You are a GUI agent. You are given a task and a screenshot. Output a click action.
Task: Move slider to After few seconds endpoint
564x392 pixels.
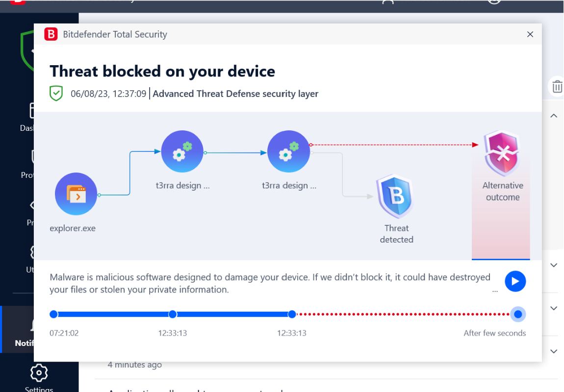[518, 315]
